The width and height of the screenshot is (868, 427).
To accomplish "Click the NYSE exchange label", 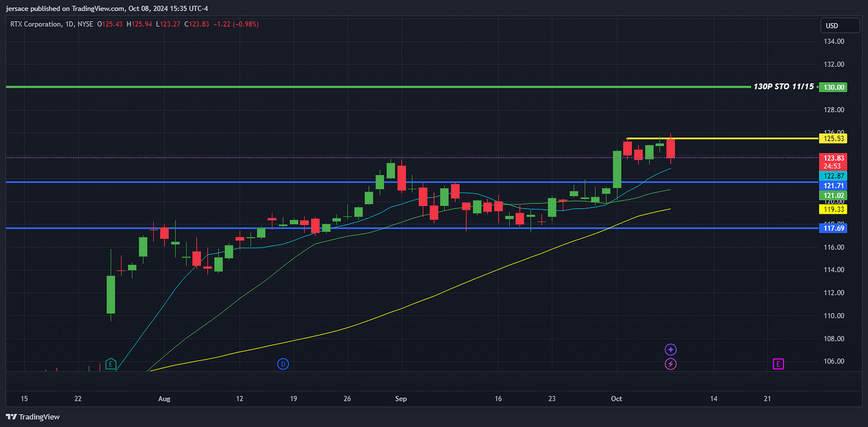I will 86,24.
